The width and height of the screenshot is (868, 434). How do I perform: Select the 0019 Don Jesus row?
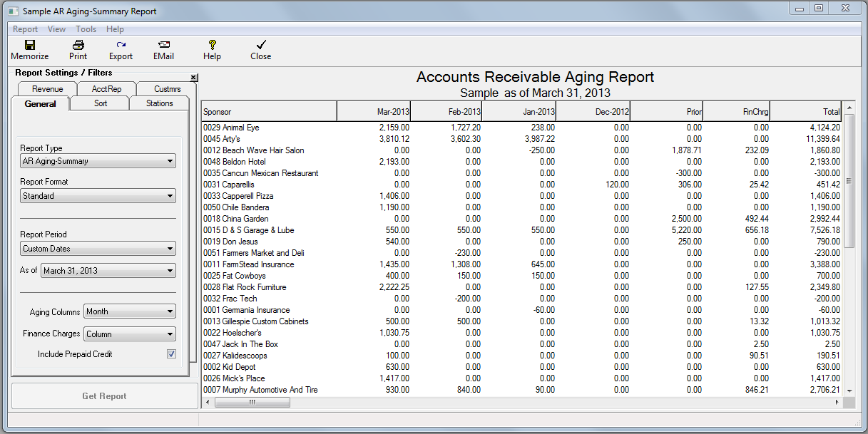click(x=522, y=242)
